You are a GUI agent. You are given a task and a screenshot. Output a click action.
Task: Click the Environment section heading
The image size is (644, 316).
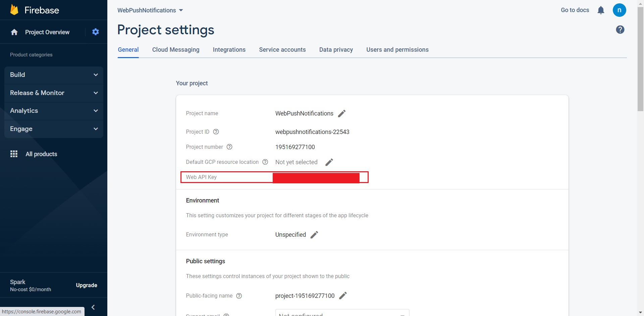tap(203, 200)
